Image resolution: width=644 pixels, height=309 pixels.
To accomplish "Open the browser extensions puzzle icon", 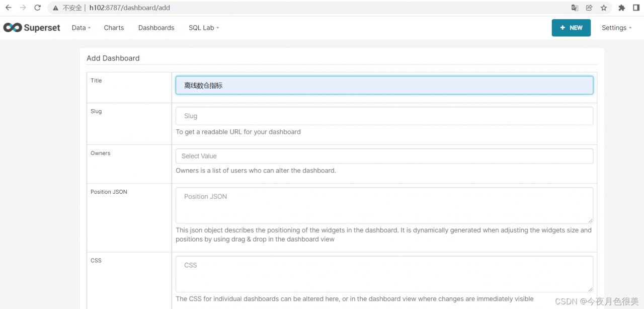I will click(x=622, y=8).
